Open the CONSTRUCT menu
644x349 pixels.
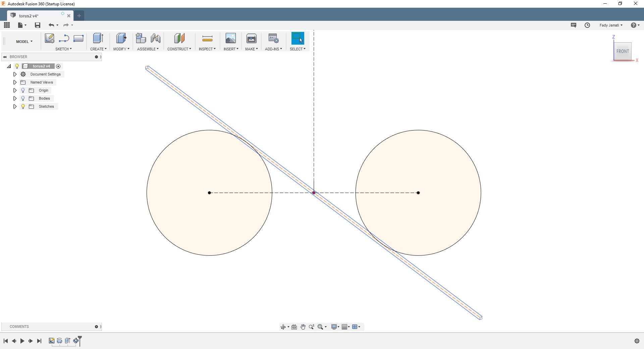click(179, 49)
